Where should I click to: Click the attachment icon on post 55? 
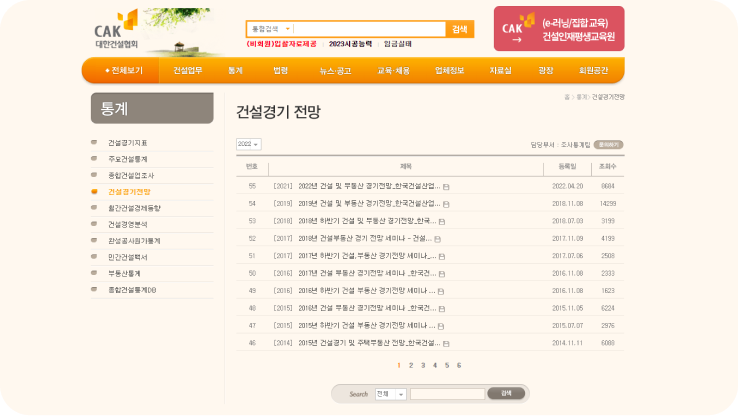tap(446, 186)
